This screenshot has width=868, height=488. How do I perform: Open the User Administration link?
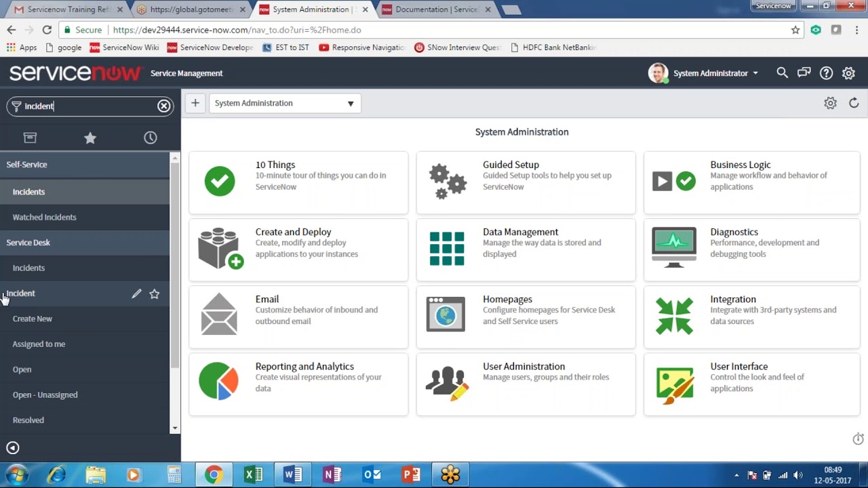pyautogui.click(x=524, y=366)
